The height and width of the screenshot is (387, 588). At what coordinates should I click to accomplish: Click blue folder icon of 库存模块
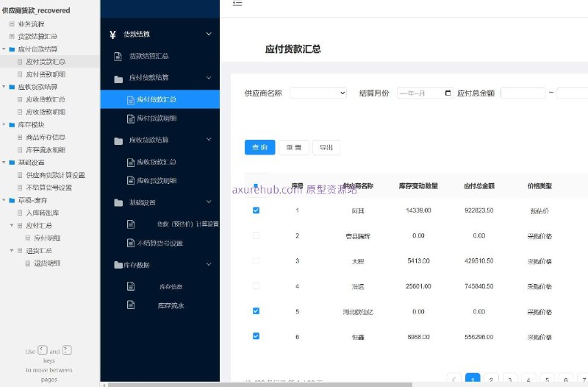12,124
